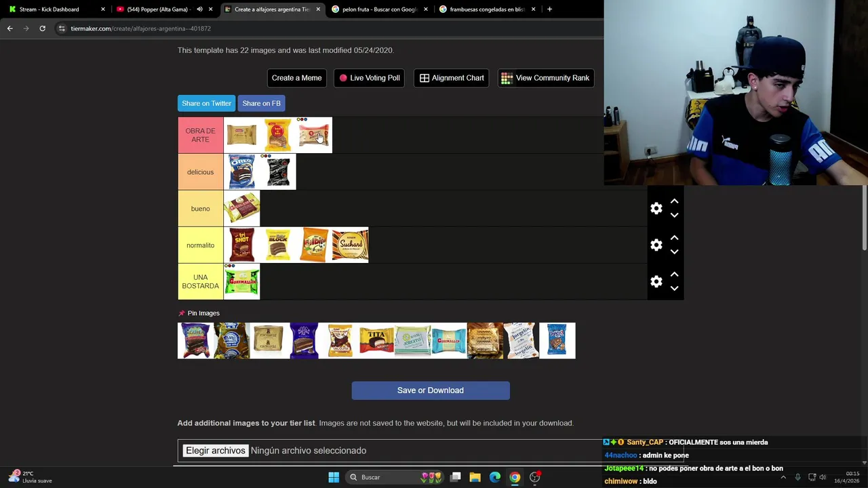Move the normalito tier down
Image resolution: width=868 pixels, height=488 pixels.
[x=674, y=252]
